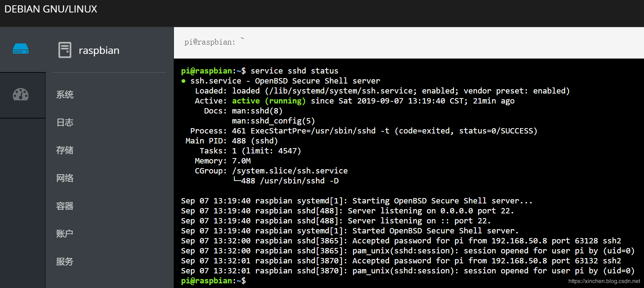Click the green active (running) status text

[269, 101]
